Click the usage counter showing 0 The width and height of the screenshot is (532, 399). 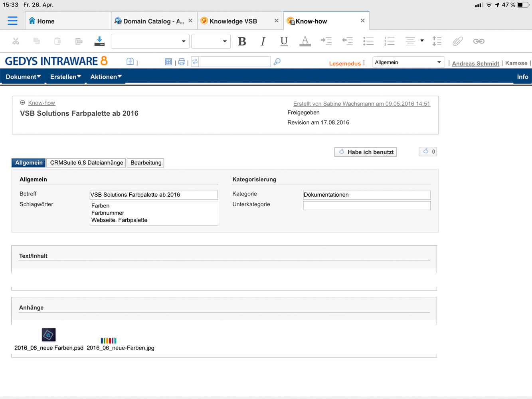point(428,152)
